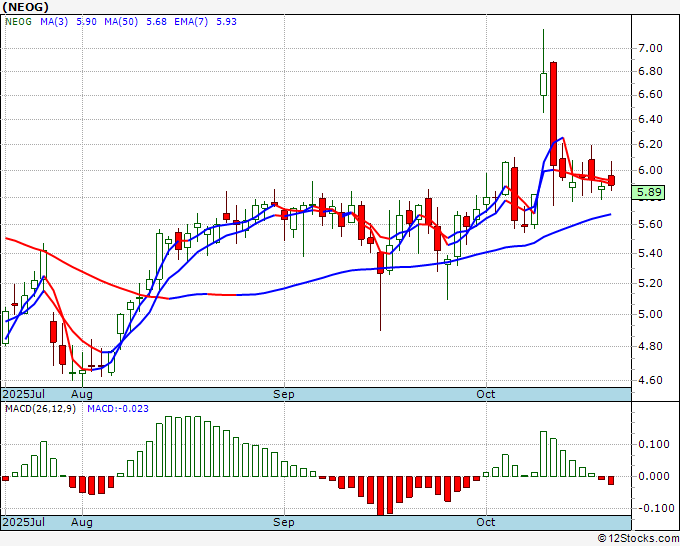Click the 7.00 price axis label

point(650,48)
